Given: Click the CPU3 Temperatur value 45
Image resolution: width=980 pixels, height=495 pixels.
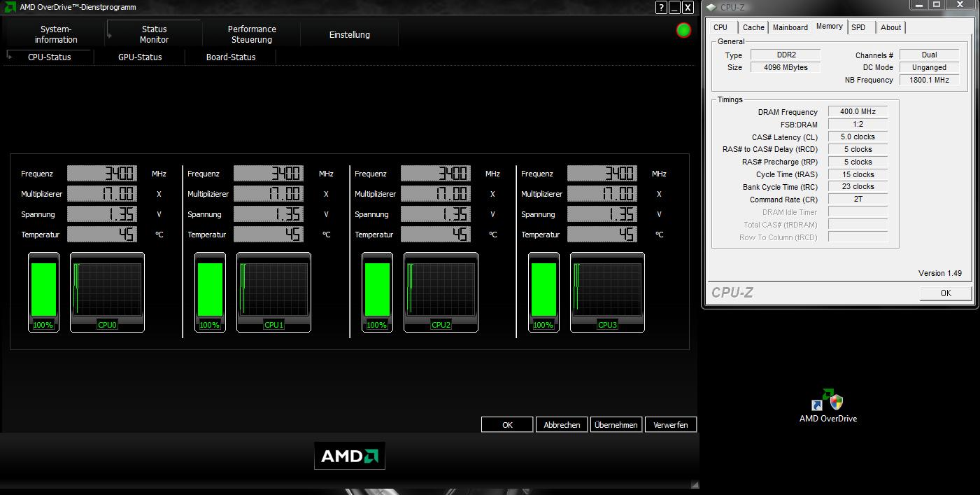Looking at the screenshot, I should 602,234.
